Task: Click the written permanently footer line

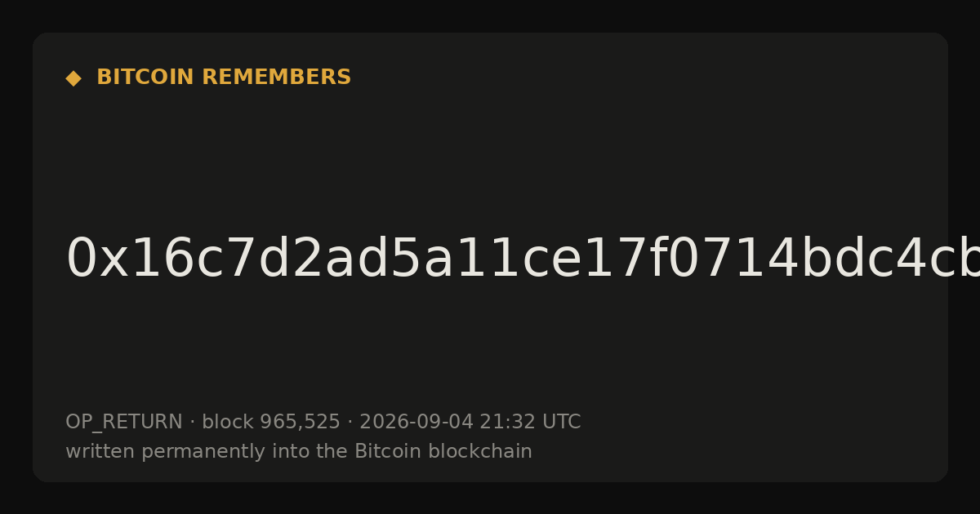Action: 299,452
